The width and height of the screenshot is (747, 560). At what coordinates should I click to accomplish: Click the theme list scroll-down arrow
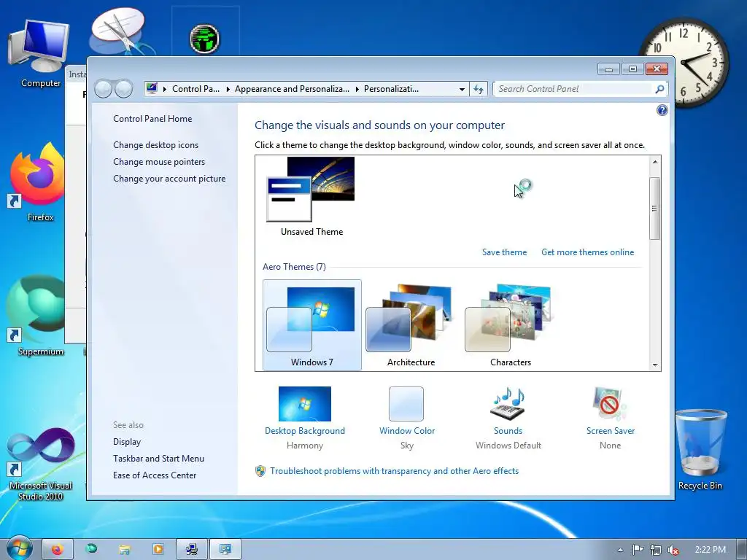tap(654, 365)
